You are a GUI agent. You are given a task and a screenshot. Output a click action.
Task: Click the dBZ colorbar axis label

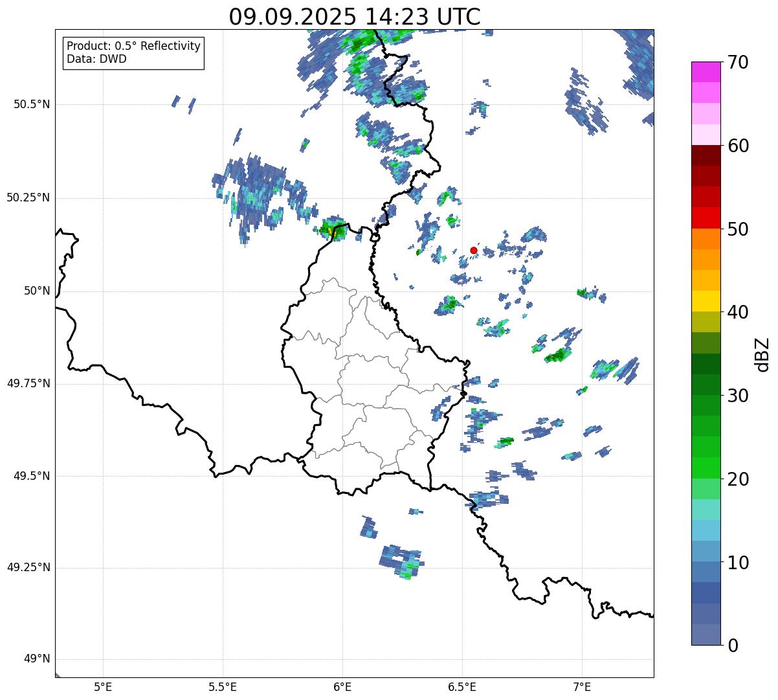coord(762,354)
